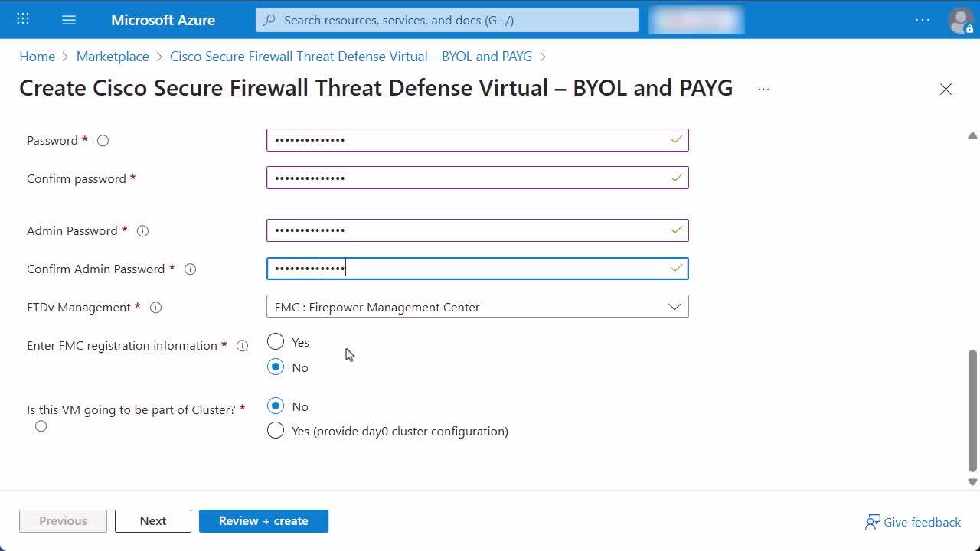Click the FMC registration info icon
Screen dimensions: 980x551
[243, 346]
